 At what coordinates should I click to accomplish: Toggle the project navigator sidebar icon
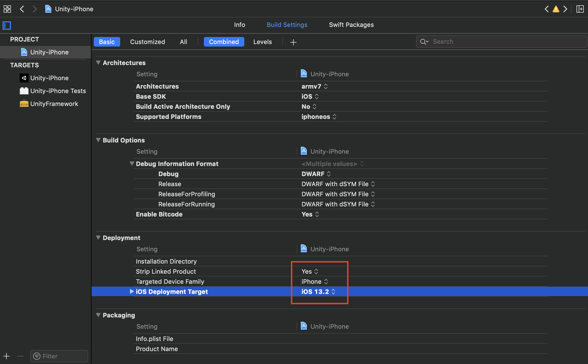pyautogui.click(x=7, y=26)
